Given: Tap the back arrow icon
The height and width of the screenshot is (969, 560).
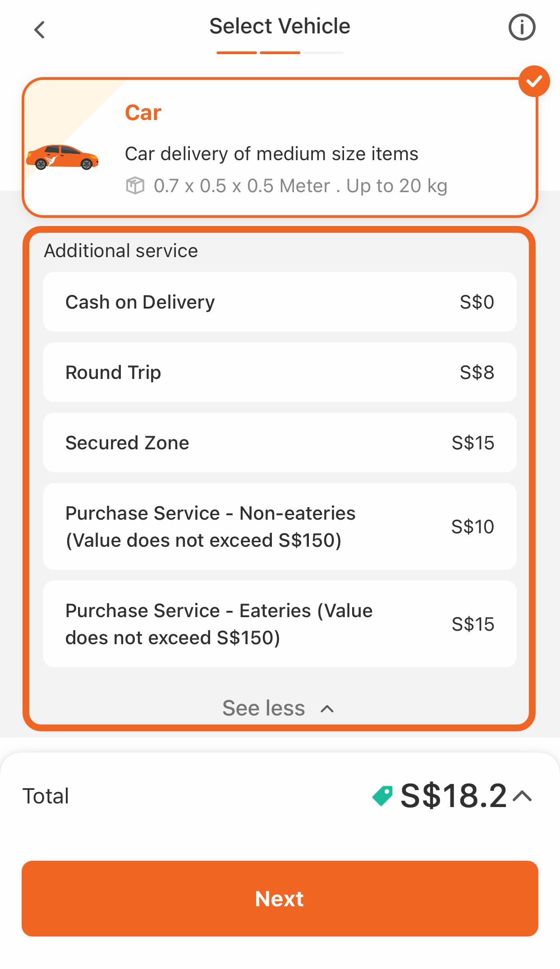Looking at the screenshot, I should pyautogui.click(x=40, y=30).
